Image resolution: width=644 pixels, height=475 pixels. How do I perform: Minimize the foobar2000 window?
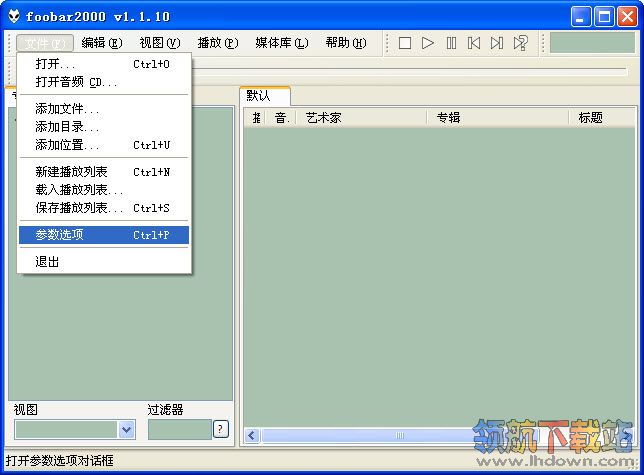click(581, 17)
